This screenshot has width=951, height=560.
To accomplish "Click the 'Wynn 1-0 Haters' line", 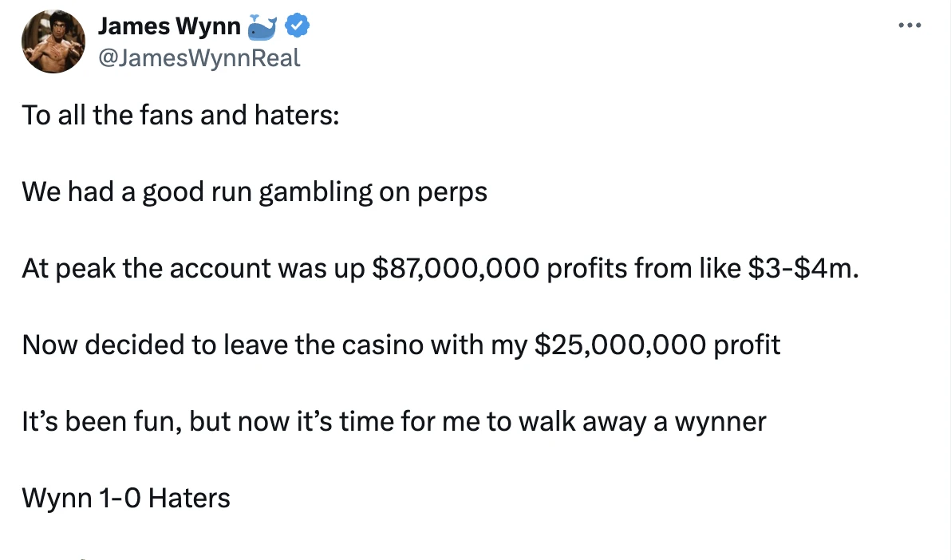I will tap(125, 497).
